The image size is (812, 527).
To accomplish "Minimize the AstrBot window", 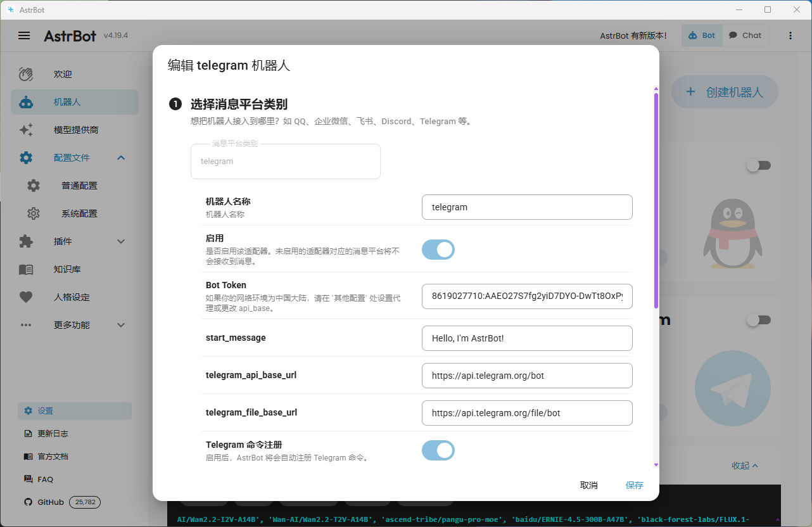I will coord(739,10).
